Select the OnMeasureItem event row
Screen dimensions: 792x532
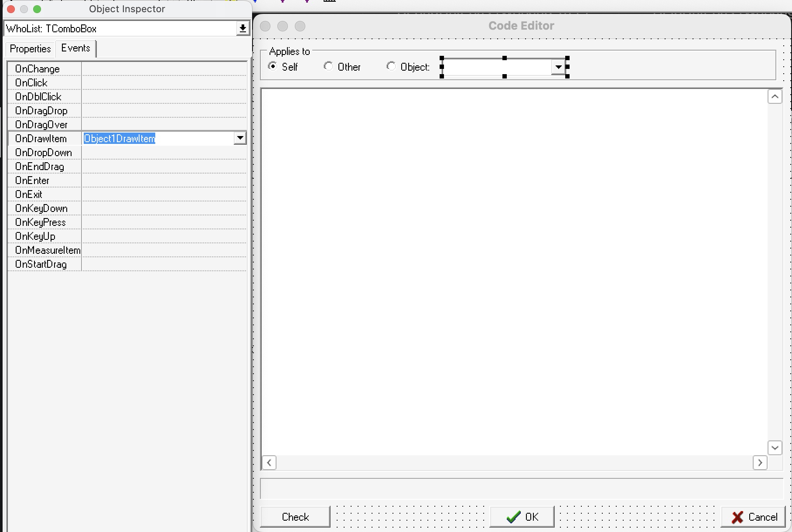pos(127,250)
